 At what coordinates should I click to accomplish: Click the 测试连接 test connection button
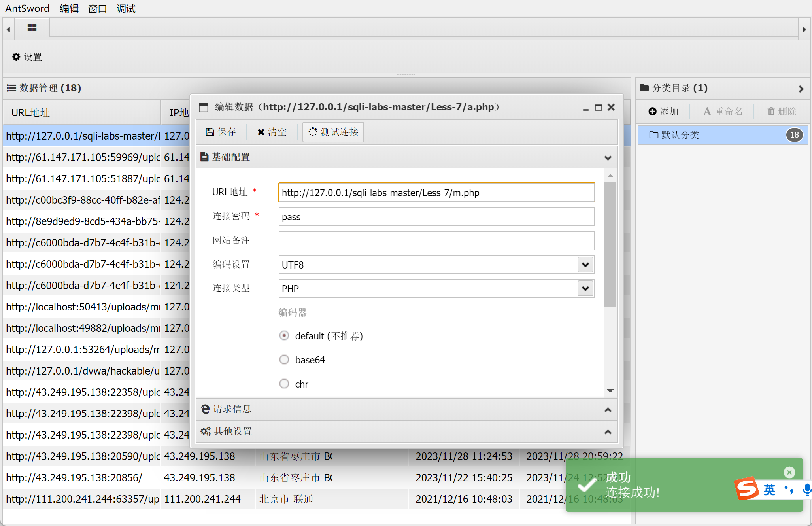click(x=333, y=132)
